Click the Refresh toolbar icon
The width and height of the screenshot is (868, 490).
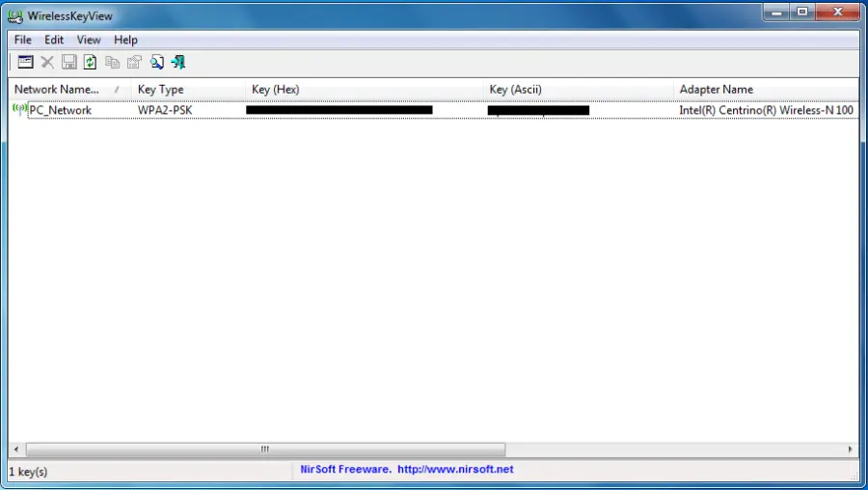[90, 62]
